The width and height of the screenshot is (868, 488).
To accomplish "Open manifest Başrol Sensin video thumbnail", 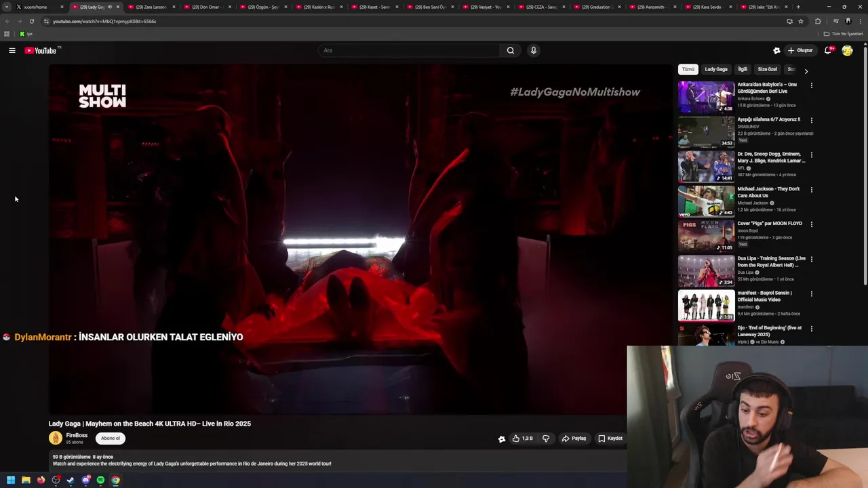I will coord(706,305).
